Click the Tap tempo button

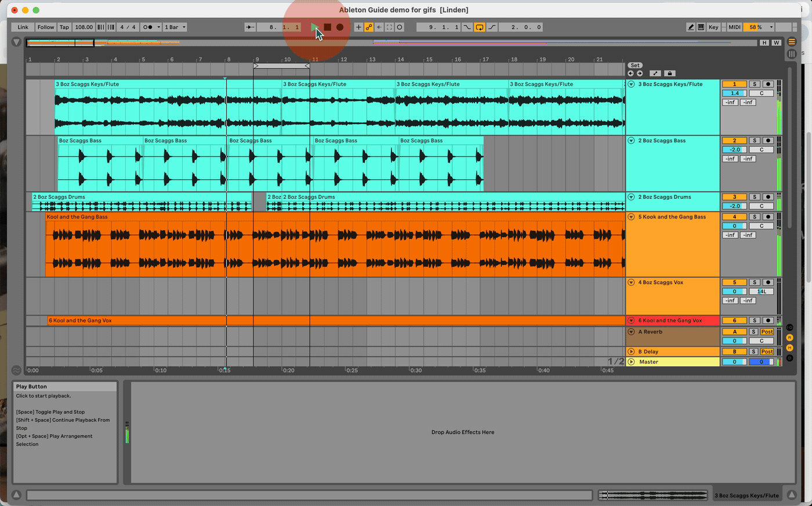click(x=64, y=27)
